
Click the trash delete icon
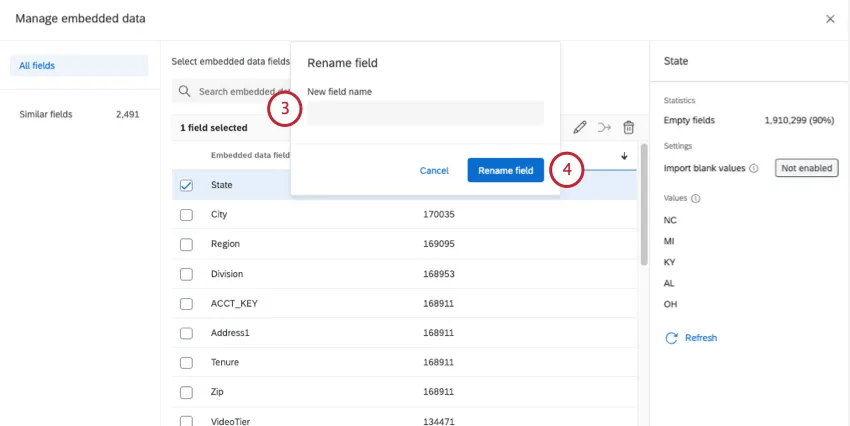pos(628,128)
